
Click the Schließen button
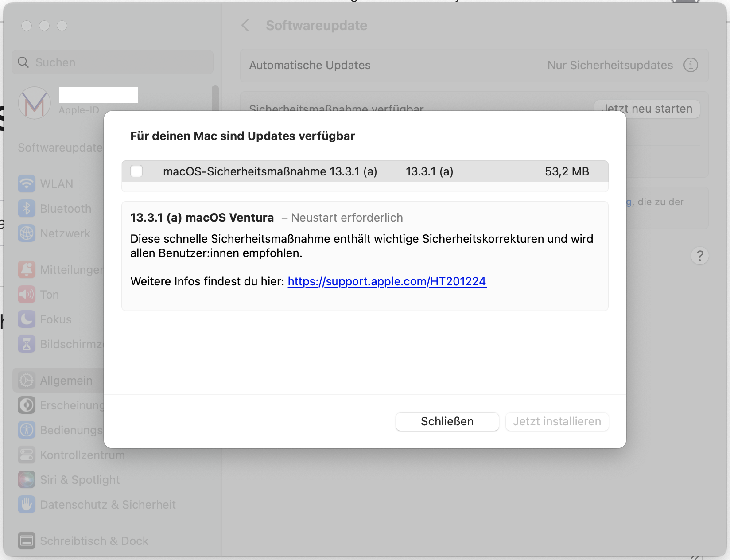pos(447,421)
